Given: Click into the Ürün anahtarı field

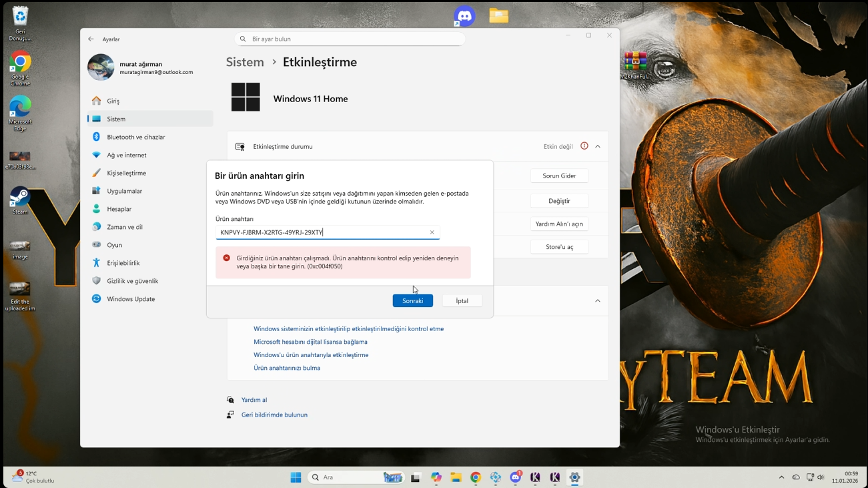Looking at the screenshot, I should click(328, 232).
